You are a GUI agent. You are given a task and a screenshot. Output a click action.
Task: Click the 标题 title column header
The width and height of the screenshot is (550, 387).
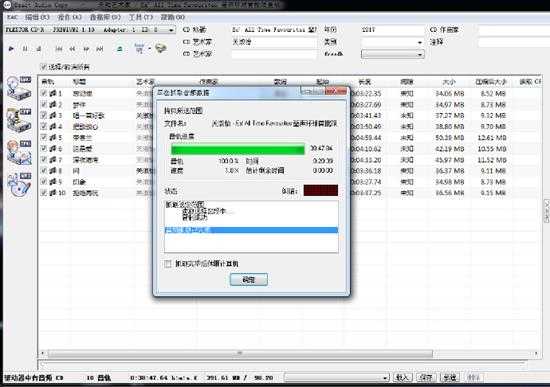(79, 82)
